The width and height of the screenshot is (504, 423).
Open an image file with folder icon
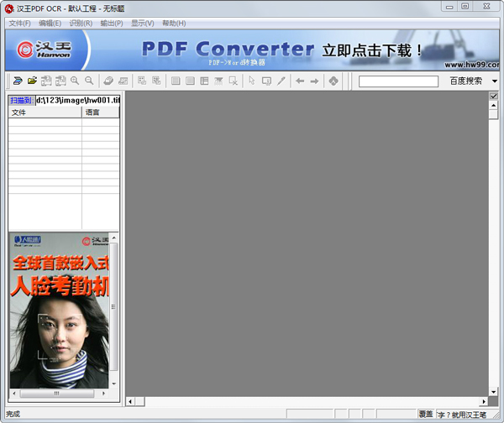[32, 81]
